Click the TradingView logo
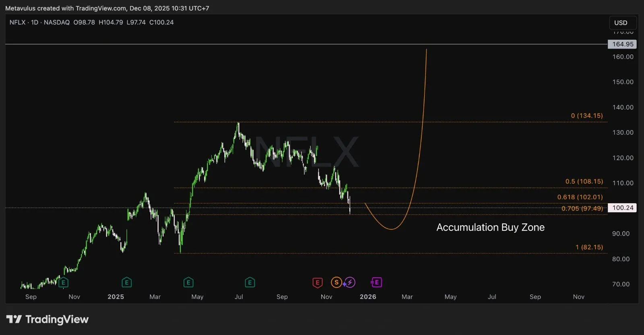 tap(14, 320)
